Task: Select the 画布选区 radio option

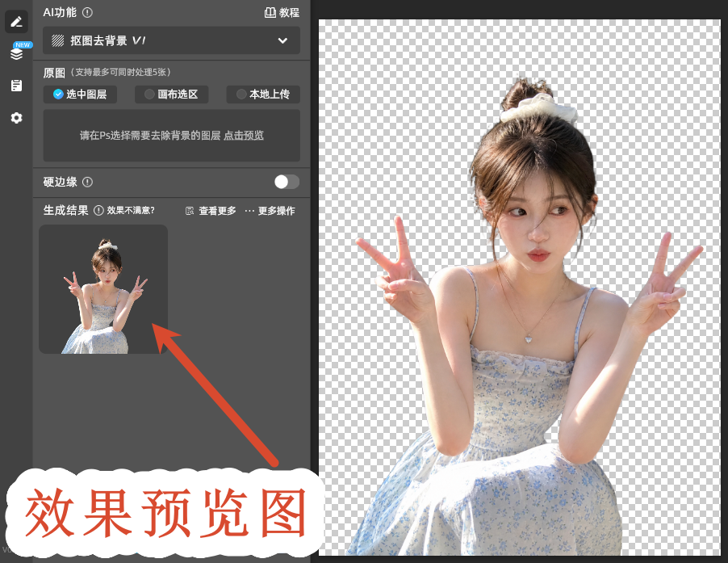Action: (171, 95)
